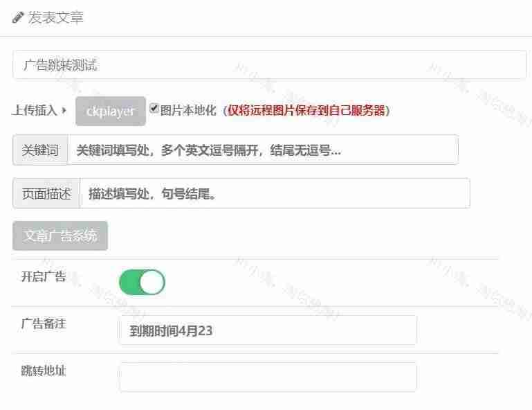The image size is (532, 410).
Task: Click the 文章广告系统 button
Action: pyautogui.click(x=60, y=235)
